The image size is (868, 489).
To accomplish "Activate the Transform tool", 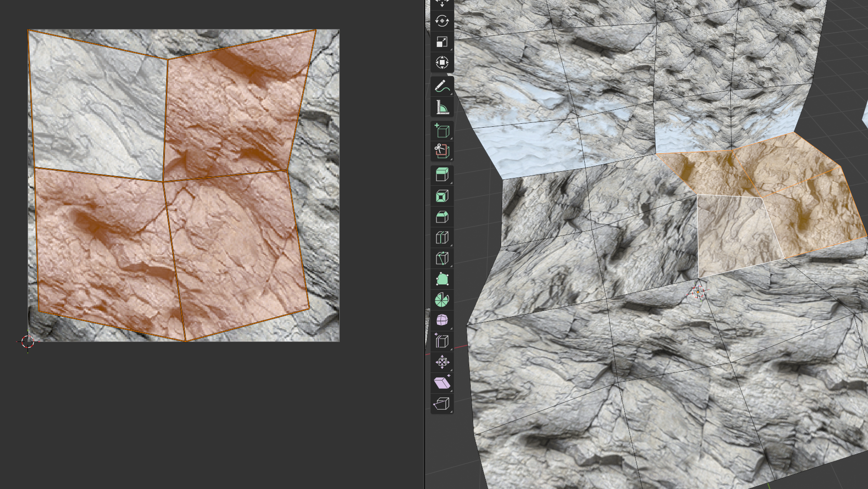I will [442, 63].
